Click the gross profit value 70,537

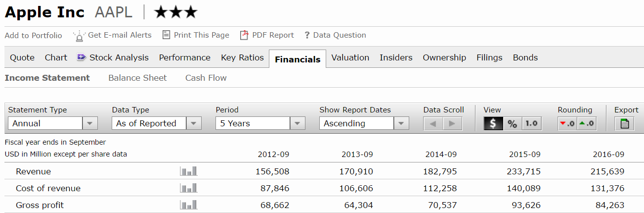coord(442,205)
